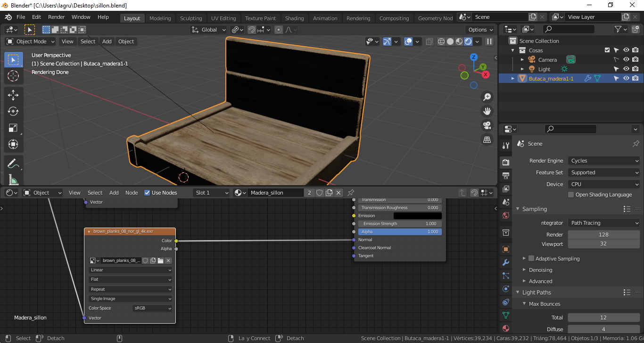Pin the node editor material
The image size is (644, 343).
coord(351,193)
